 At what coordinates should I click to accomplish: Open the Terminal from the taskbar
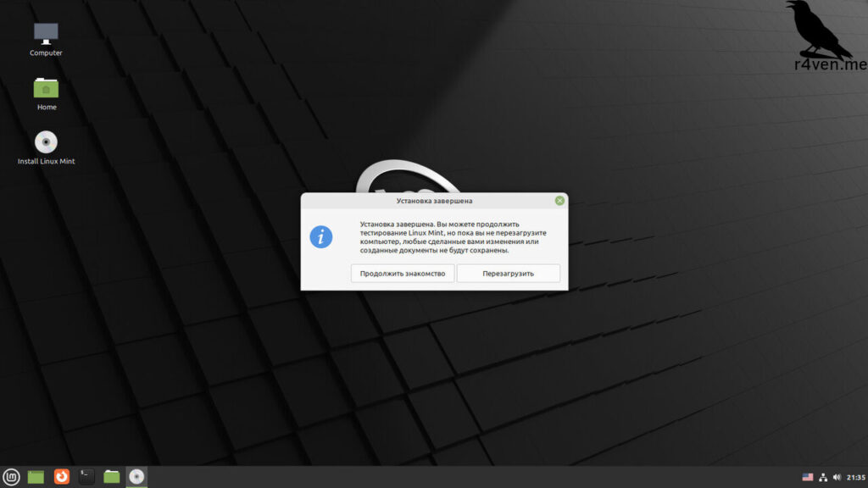coord(86,477)
